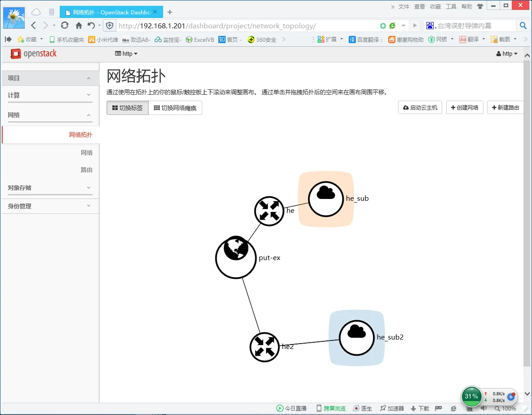The width and height of the screenshot is (532, 415).
Task: Toggle 切换标签 label display
Action: tap(128, 108)
